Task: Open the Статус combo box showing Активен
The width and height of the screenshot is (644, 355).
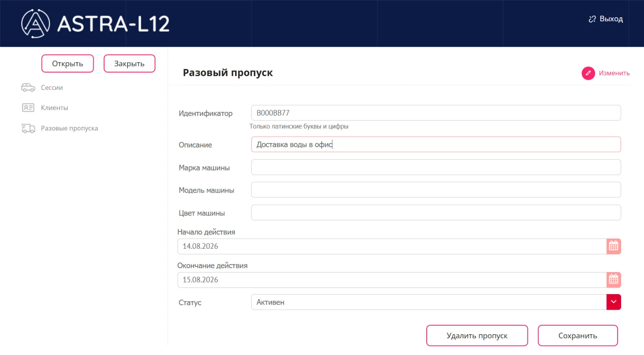Action: [x=436, y=302]
